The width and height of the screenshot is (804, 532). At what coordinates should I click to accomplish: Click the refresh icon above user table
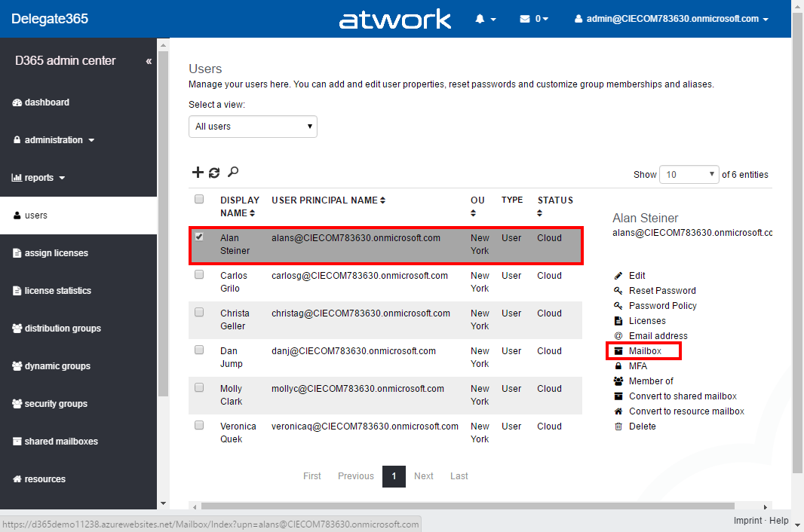click(x=214, y=173)
